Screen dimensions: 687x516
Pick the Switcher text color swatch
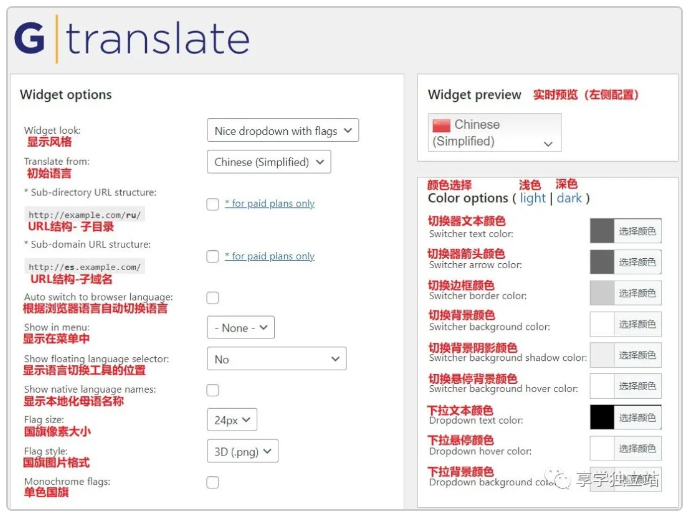point(602,231)
